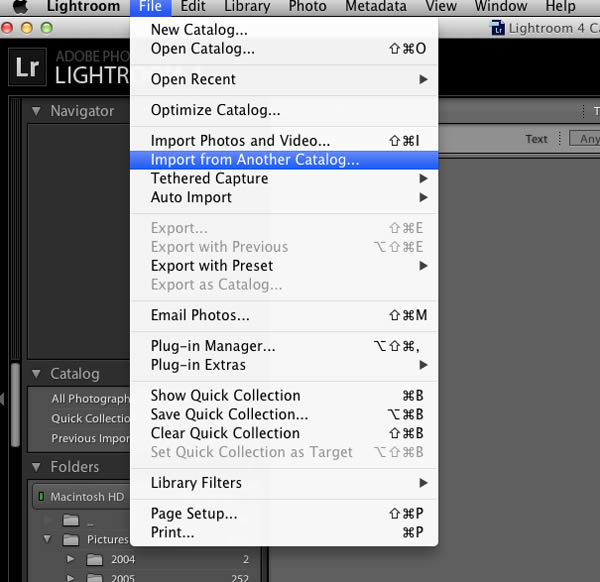600x582 pixels.
Task: Open the Apple menu
Action: [x=20, y=7]
